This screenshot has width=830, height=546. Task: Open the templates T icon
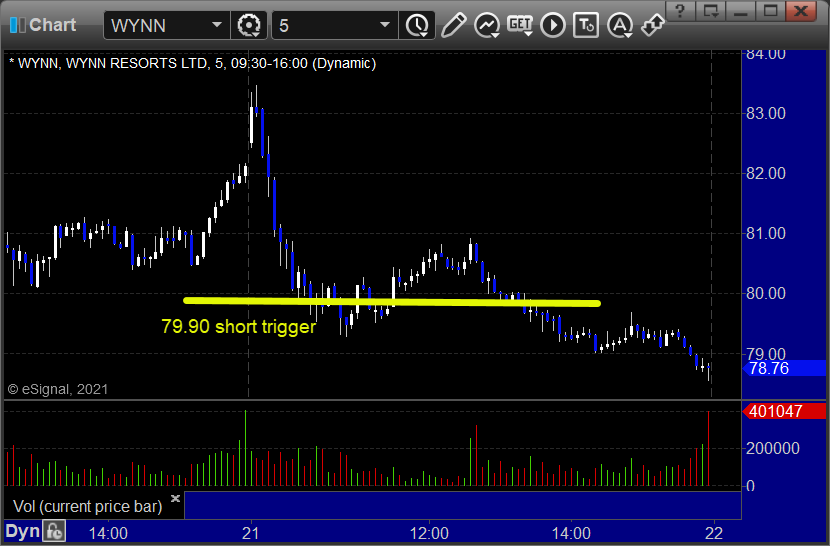[x=586, y=25]
